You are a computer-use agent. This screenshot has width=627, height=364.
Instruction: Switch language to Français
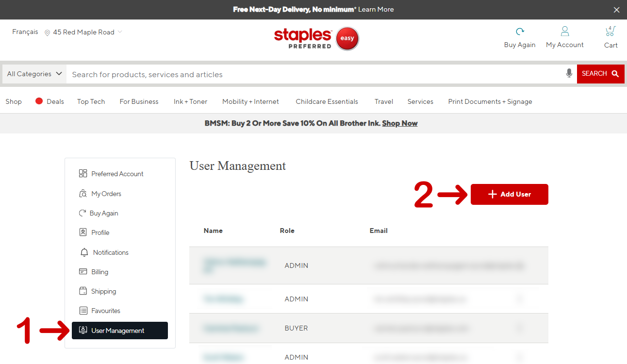(25, 32)
